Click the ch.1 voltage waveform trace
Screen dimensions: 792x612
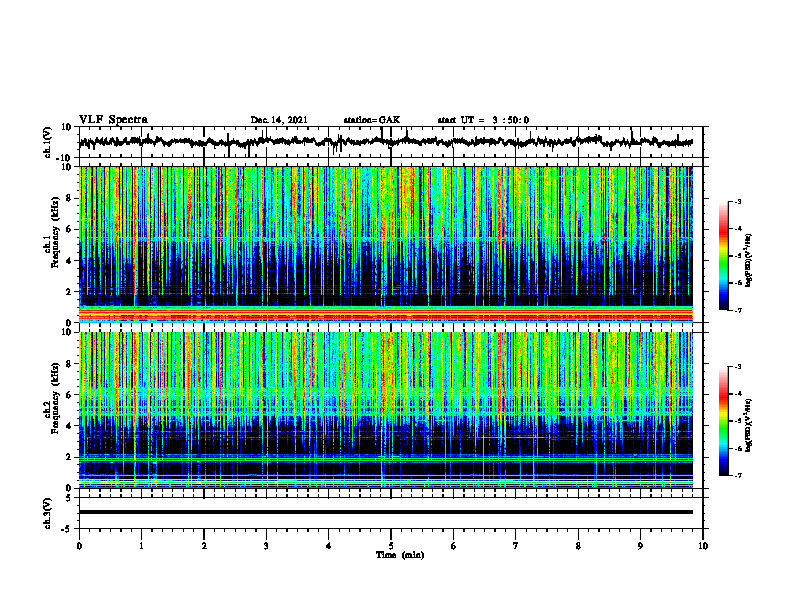click(x=386, y=142)
